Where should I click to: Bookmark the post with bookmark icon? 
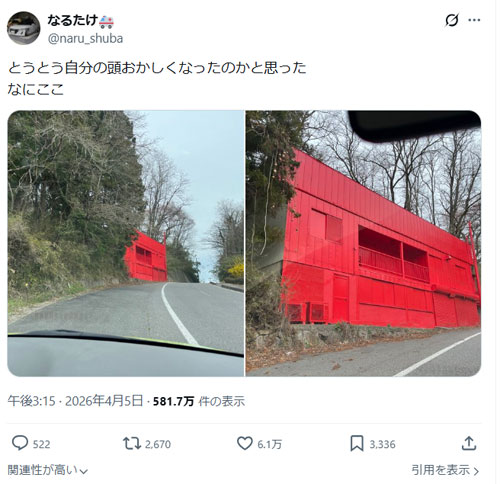click(357, 444)
